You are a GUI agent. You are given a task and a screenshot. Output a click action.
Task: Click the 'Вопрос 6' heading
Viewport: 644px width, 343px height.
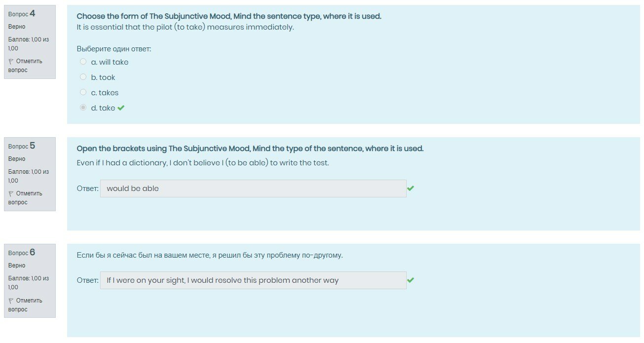tap(22, 253)
